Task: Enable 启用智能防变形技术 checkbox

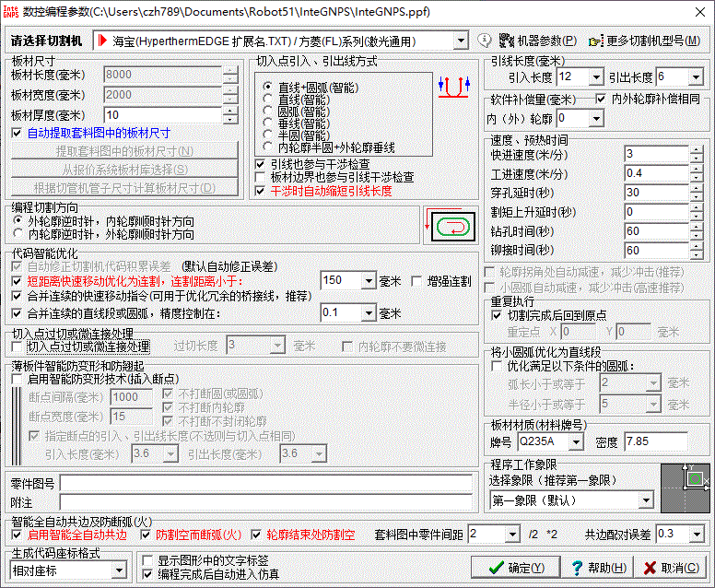Action: (x=17, y=379)
